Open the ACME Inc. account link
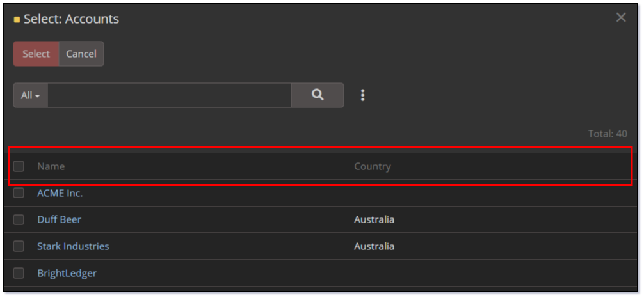The width and height of the screenshot is (644, 298). coord(60,193)
